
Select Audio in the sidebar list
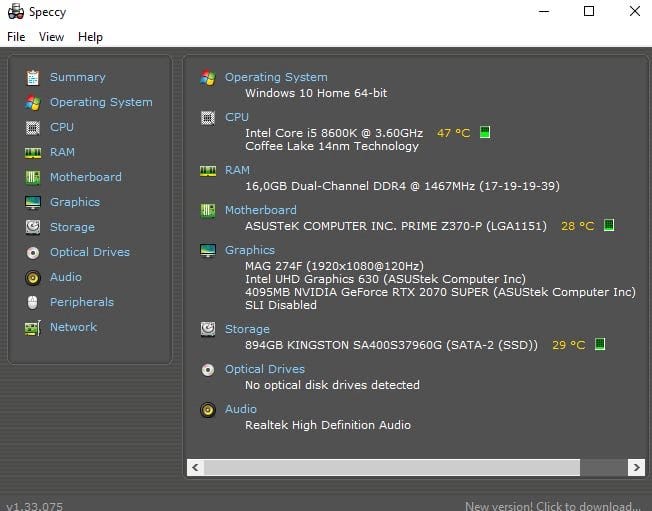[x=66, y=277]
